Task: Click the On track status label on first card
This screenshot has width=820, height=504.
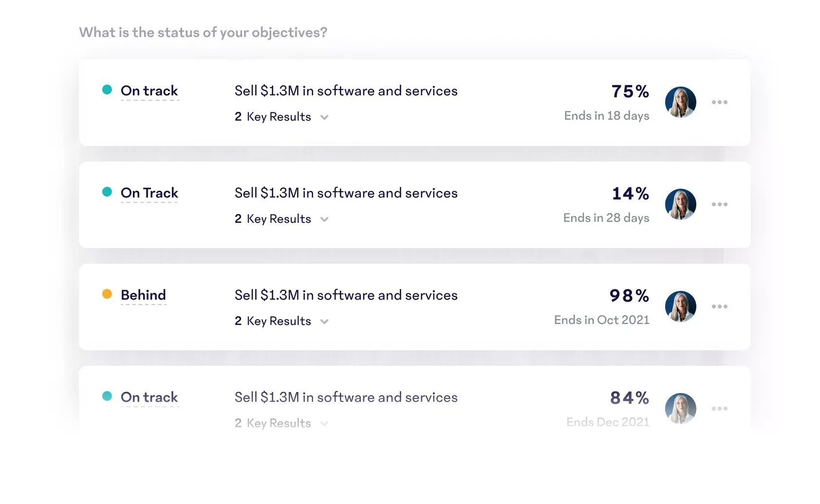Action: tap(149, 90)
